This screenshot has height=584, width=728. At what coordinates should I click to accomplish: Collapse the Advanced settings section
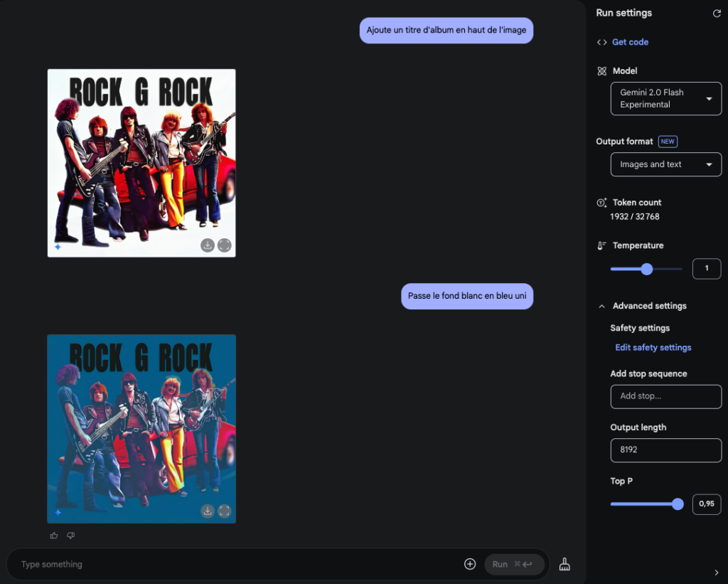pyautogui.click(x=602, y=306)
